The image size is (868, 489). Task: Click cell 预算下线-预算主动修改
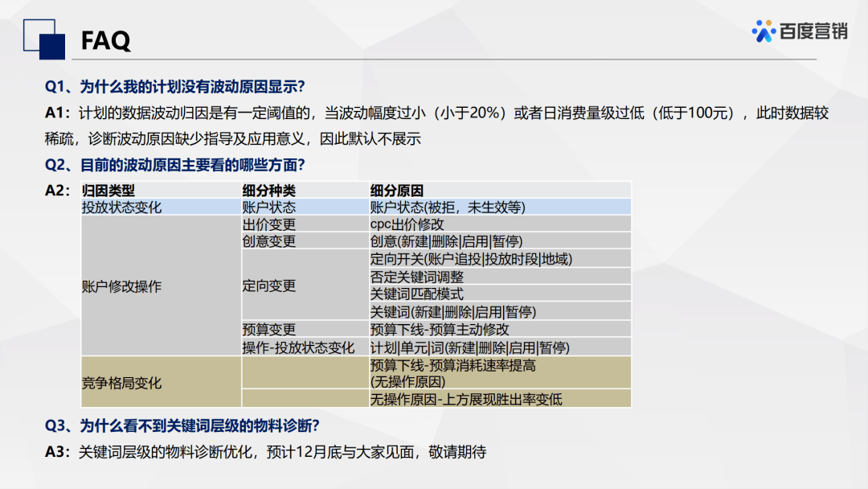point(500,329)
